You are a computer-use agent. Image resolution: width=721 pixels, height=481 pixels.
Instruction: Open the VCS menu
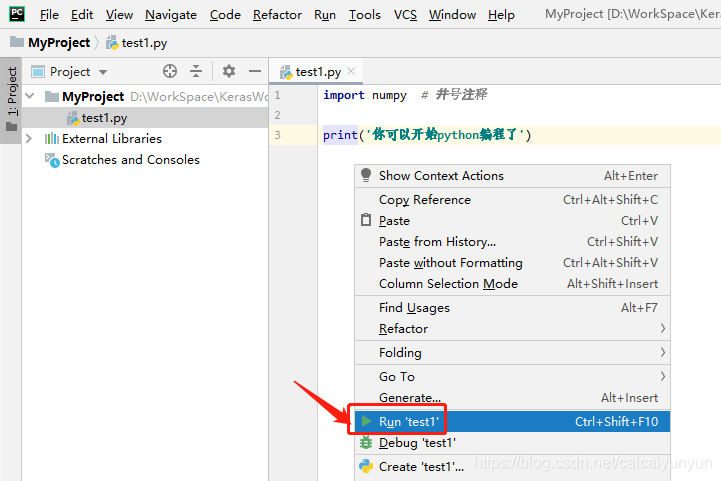[405, 15]
